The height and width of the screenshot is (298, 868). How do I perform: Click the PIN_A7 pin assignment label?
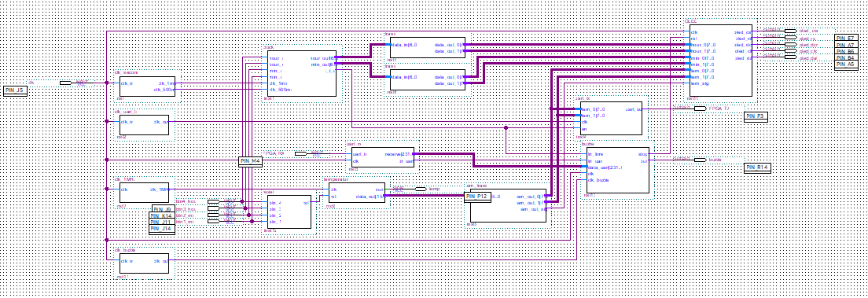(847, 45)
